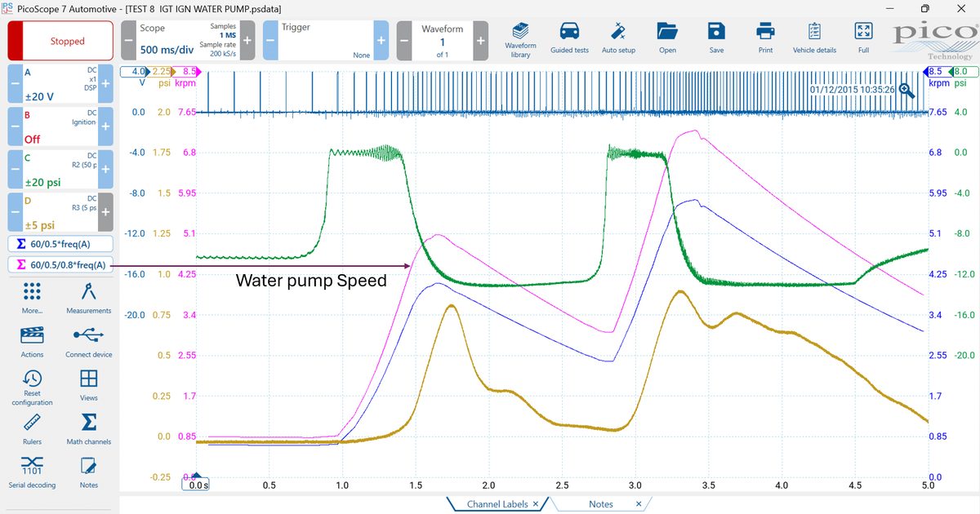Open Channel C ±20 psi settings
Screen dimensions: 980x514
click(60, 168)
